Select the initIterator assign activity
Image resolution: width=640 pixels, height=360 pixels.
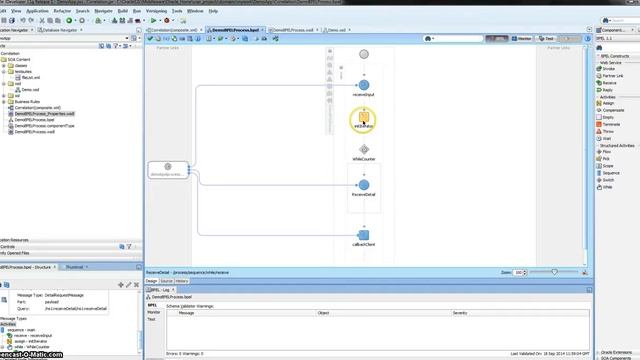tap(363, 118)
